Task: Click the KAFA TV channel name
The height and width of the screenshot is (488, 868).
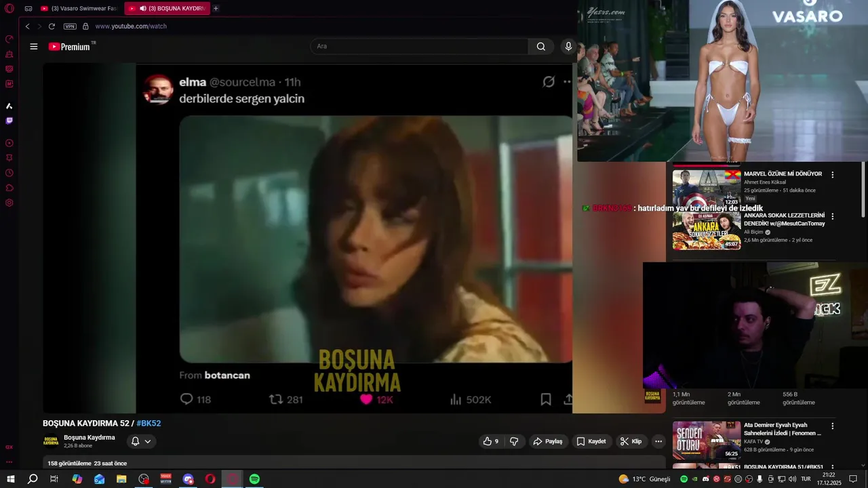Action: pos(754,441)
